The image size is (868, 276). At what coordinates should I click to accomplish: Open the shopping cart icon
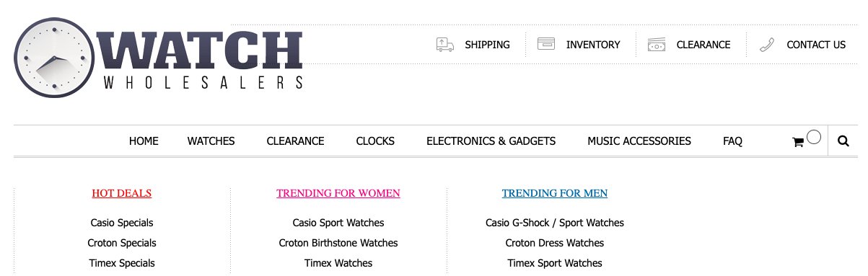pyautogui.click(x=798, y=143)
